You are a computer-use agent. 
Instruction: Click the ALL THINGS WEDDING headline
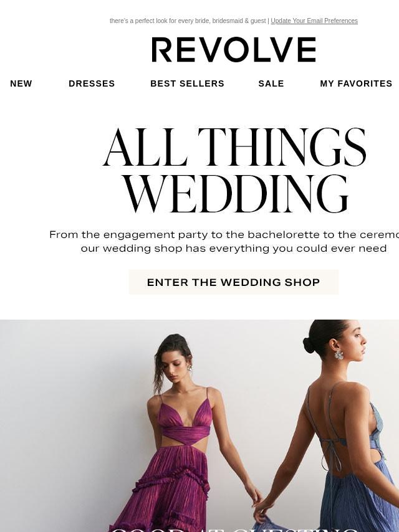234,171
